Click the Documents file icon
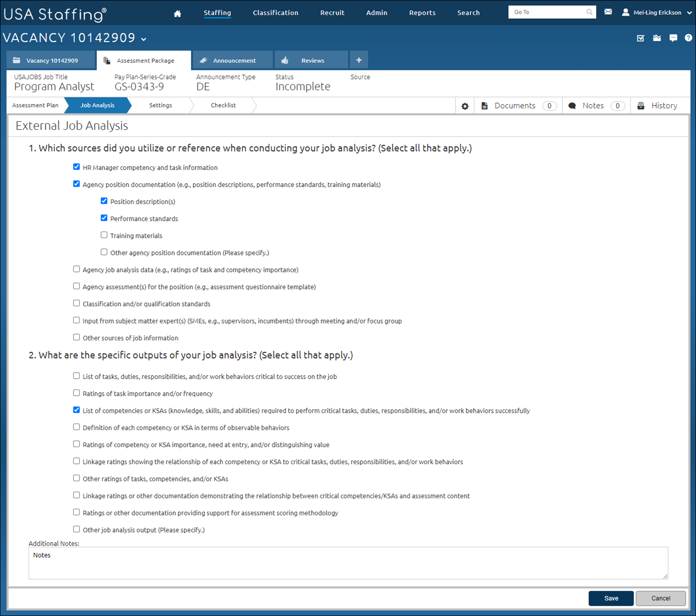Viewport: 696px width, 616px height. point(484,106)
